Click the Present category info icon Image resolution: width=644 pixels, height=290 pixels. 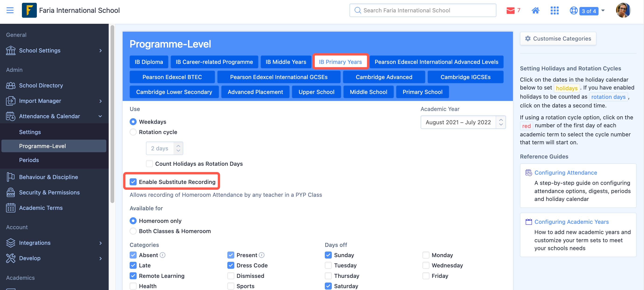click(x=262, y=255)
